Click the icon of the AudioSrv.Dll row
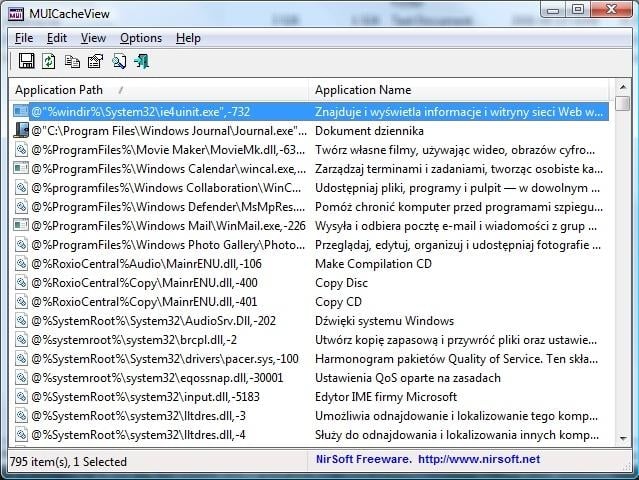The height and width of the screenshot is (480, 639). [21, 321]
